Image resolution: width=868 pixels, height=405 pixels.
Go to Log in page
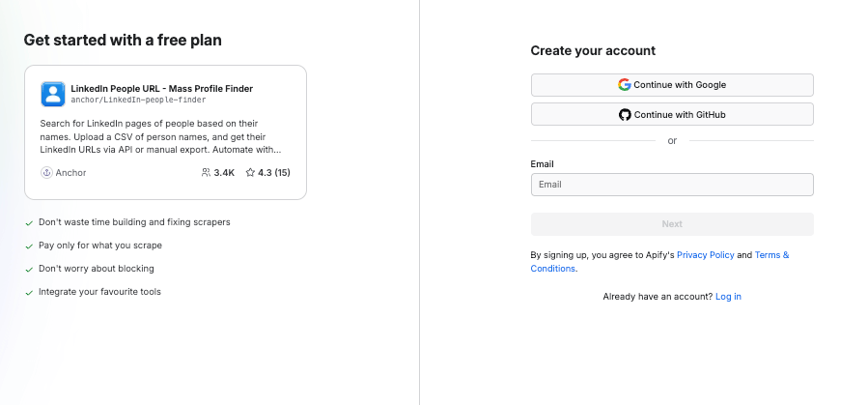[x=728, y=297]
